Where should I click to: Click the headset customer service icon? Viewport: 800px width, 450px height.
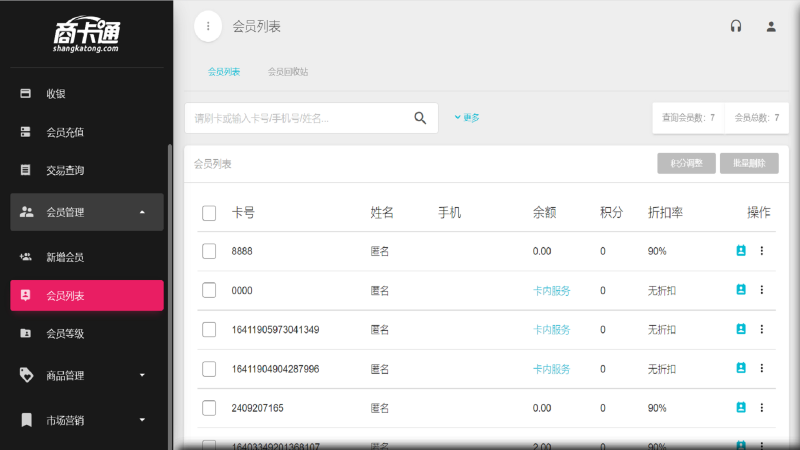point(735,27)
